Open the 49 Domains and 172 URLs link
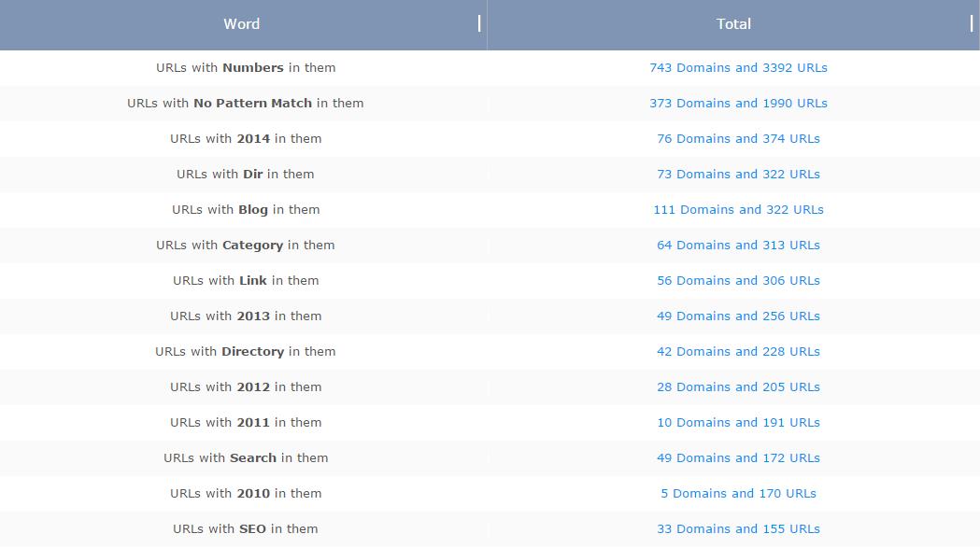The width and height of the screenshot is (980, 548). (738, 458)
